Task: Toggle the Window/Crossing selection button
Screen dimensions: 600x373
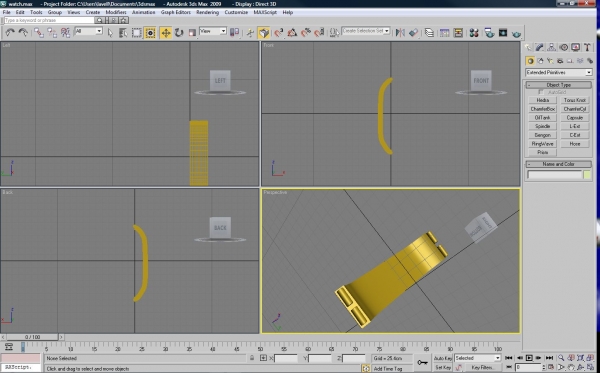Action: coord(150,33)
